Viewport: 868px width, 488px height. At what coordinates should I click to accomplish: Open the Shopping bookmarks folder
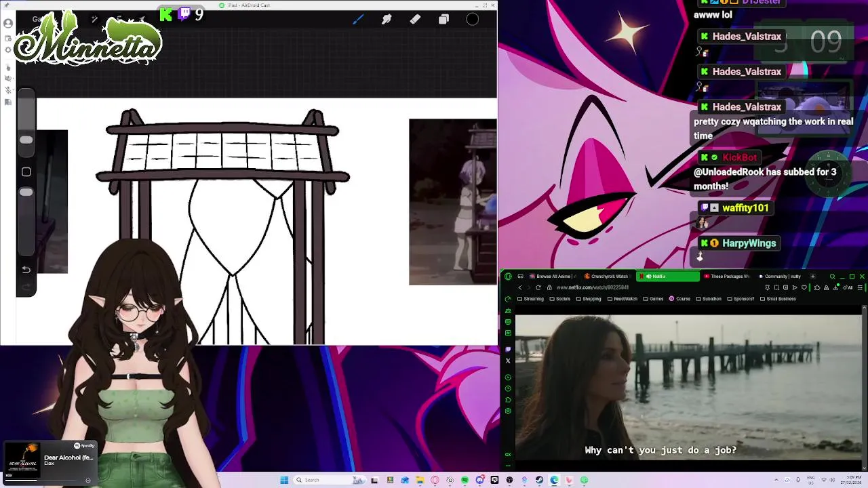point(588,299)
